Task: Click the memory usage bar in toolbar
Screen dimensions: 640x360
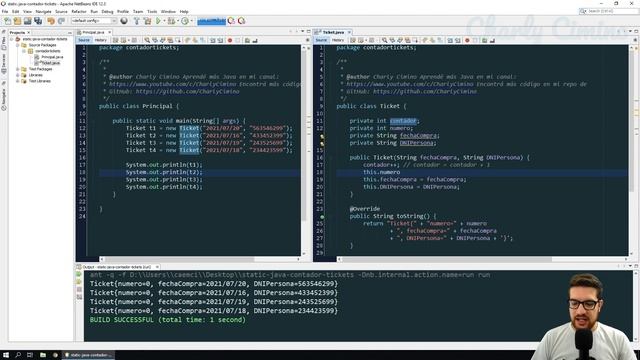Action: [211, 21]
